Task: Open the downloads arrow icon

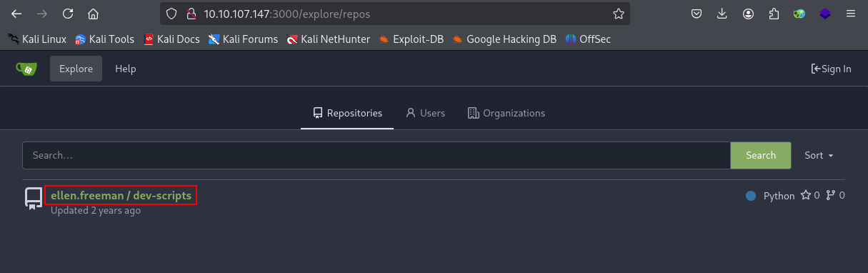Action: [x=722, y=14]
